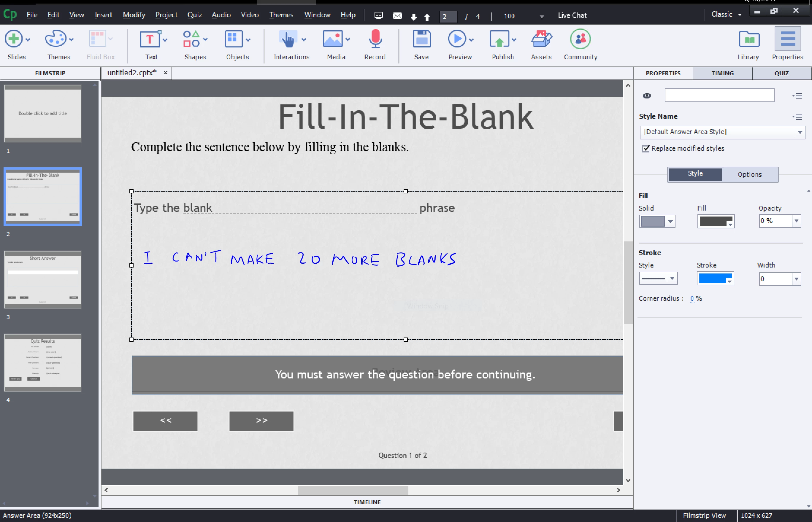The height and width of the screenshot is (522, 812).
Task: Select the Short Answer slide thumbnail
Action: click(43, 279)
